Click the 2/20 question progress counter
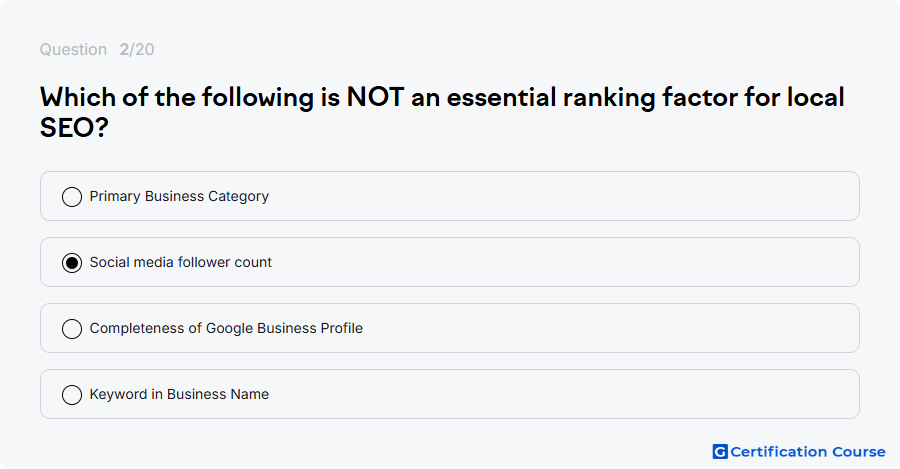This screenshot has height=469, width=900. (137, 49)
